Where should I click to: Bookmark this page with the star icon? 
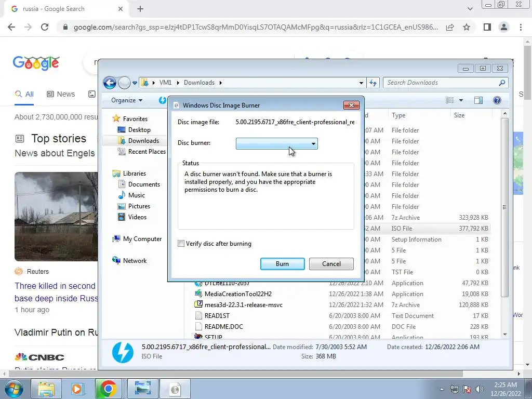467,27
